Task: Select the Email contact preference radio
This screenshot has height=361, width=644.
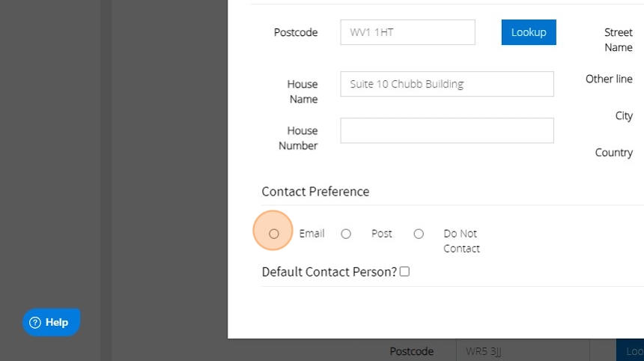Action: coord(274,234)
